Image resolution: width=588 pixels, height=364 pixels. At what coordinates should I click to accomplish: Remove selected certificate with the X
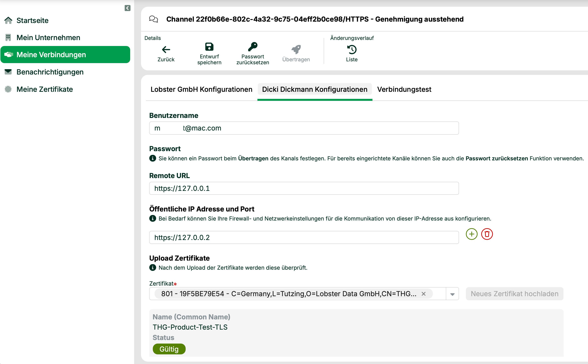pyautogui.click(x=423, y=294)
